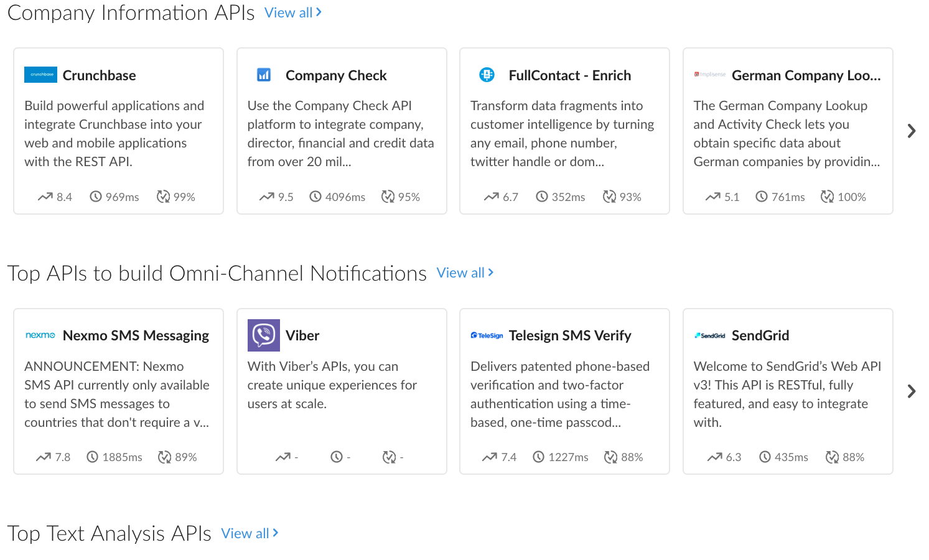Open Nexmo SMS Messaging title
The width and height of the screenshot is (929, 560).
click(x=136, y=336)
